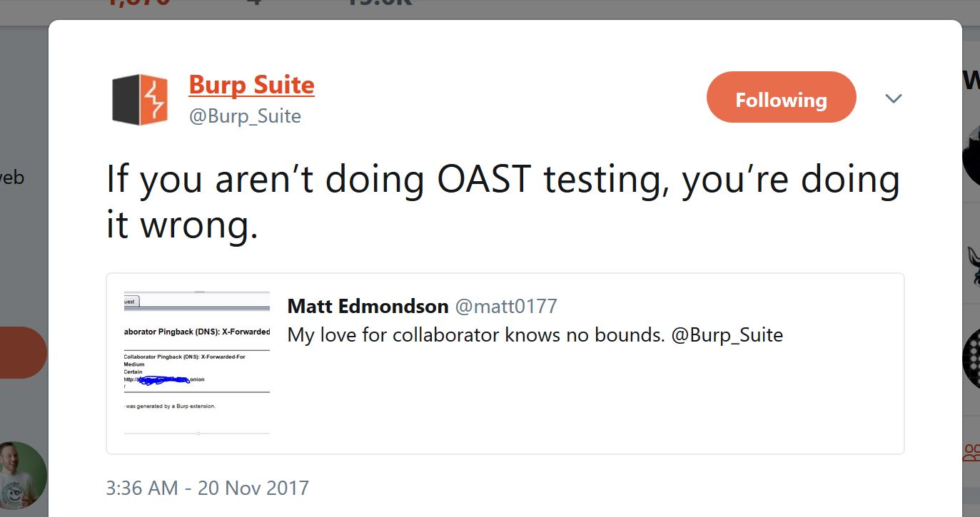
Task: Click the partially hidden orange button on left edge
Action: coord(23,352)
